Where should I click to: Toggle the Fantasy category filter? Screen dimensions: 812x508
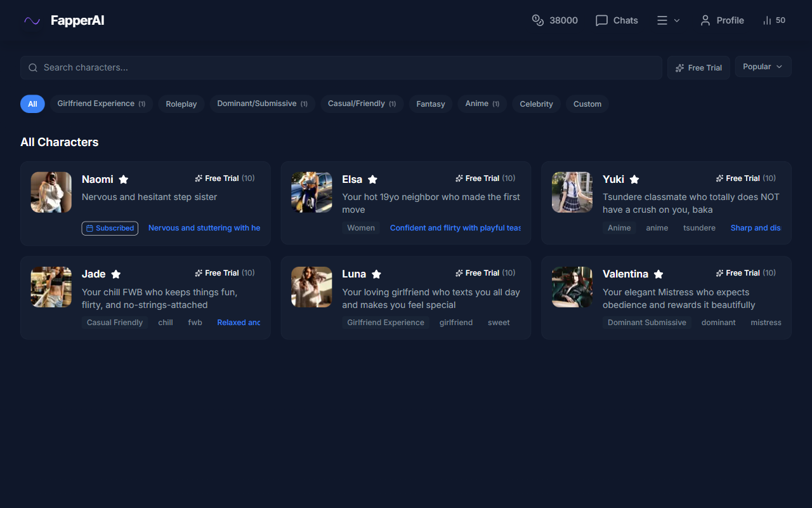point(430,104)
